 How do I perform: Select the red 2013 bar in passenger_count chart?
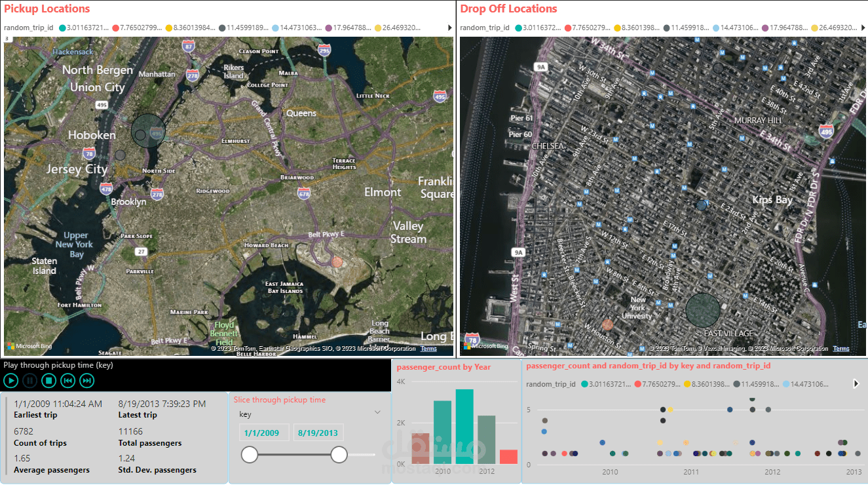pos(508,456)
